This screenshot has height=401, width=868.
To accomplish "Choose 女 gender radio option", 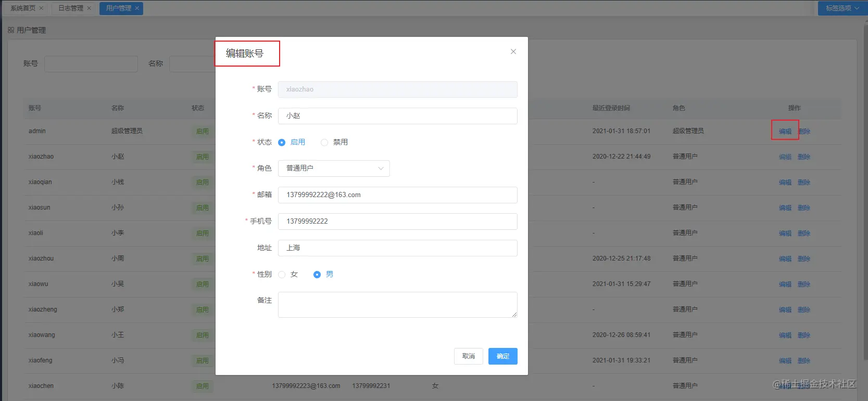I will (282, 275).
